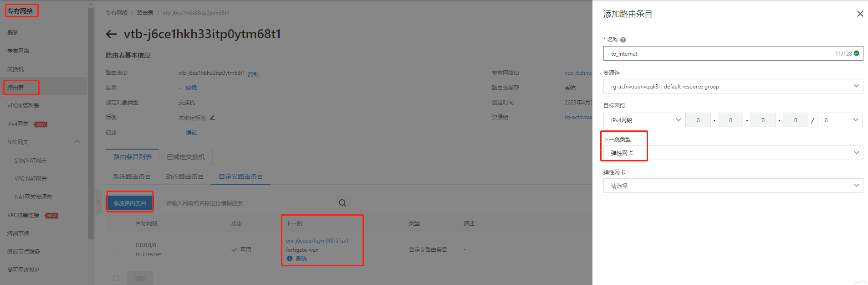Check the box for the 0.0.0.0/0 route

(x=116, y=250)
